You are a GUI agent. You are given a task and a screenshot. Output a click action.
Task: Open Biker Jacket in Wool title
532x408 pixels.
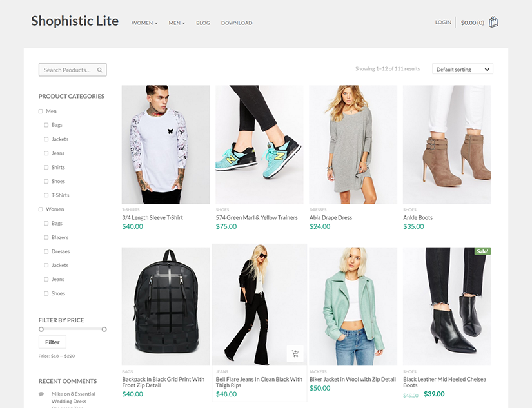353,379
